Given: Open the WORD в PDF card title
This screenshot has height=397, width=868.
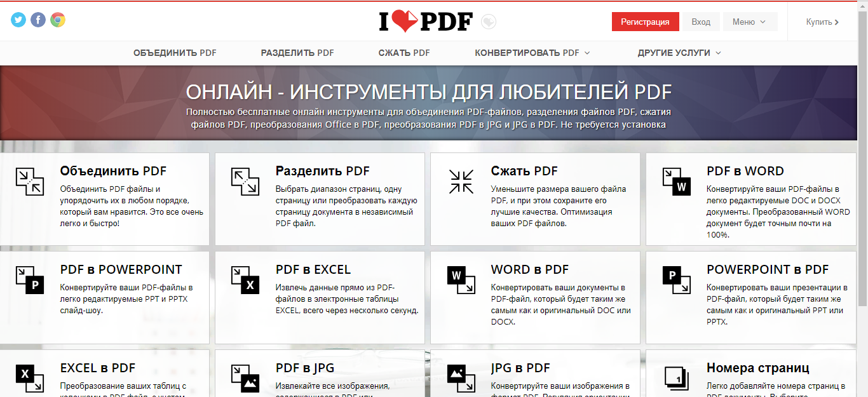Looking at the screenshot, I should (529, 269).
